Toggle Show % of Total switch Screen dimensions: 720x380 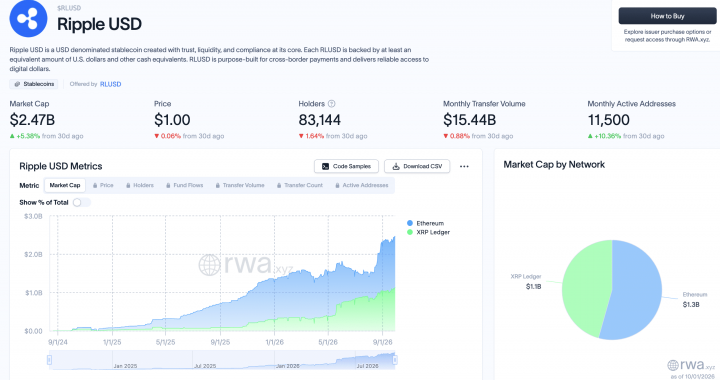(x=81, y=202)
